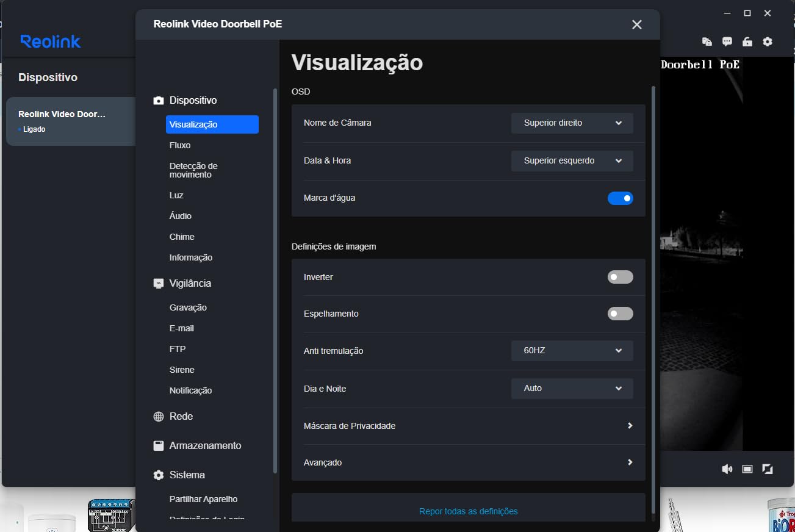Open the FTP settings page
Screen dimensions: 795x532
pyautogui.click(x=178, y=349)
